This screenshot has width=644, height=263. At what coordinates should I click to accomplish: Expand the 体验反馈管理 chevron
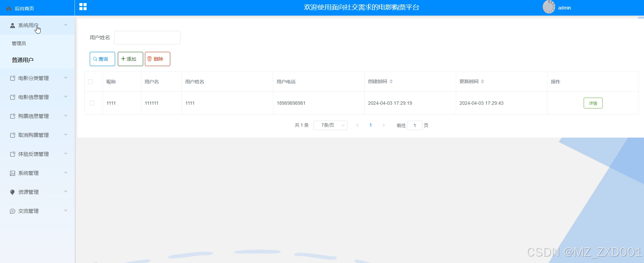point(66,154)
